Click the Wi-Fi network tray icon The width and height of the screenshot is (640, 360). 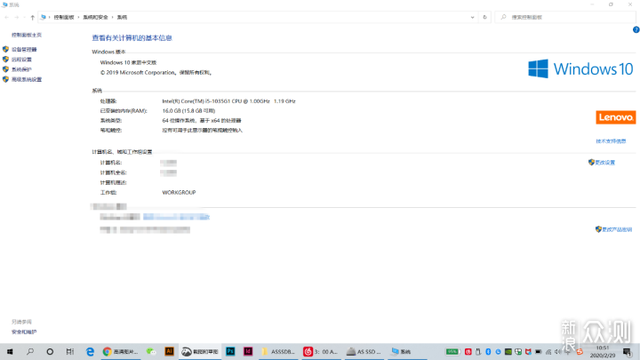[x=548, y=351]
